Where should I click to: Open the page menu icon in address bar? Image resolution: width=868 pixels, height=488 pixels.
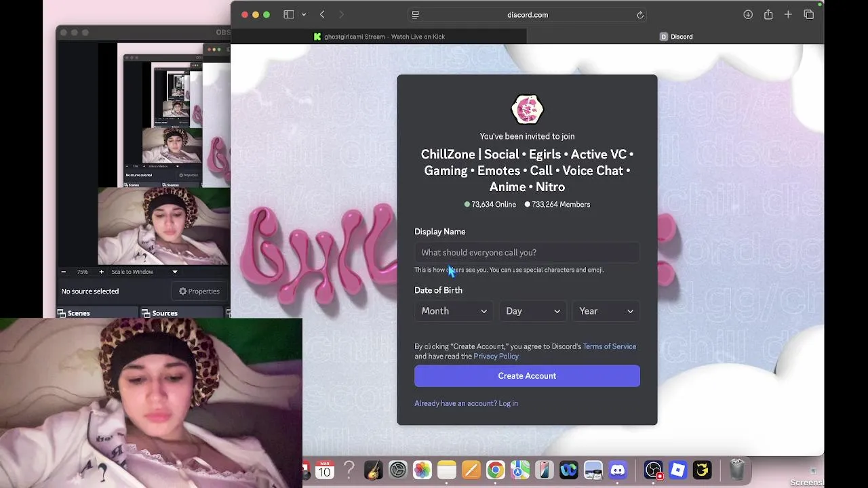(x=416, y=14)
